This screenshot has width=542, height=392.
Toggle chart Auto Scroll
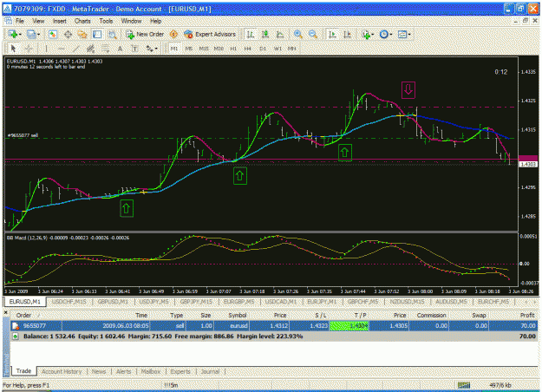point(332,34)
